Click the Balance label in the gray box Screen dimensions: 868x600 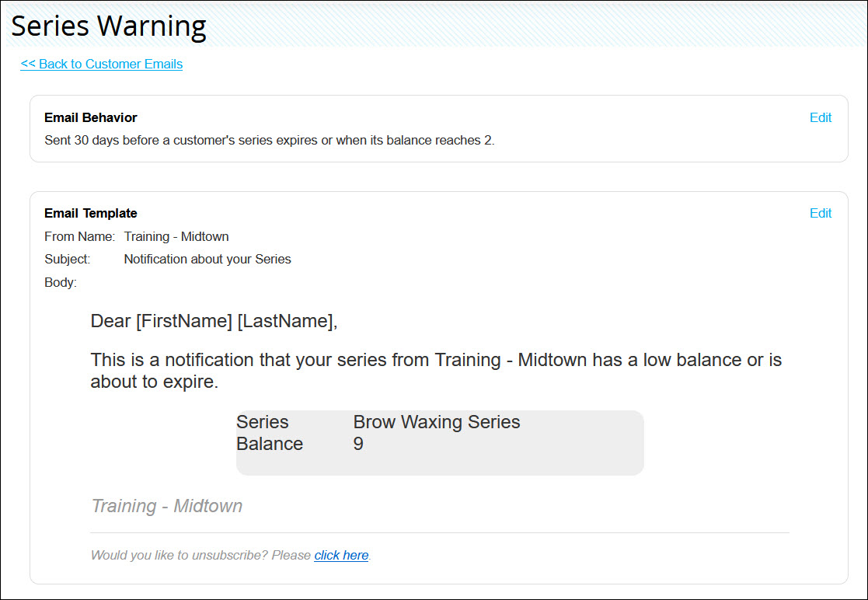[x=270, y=444]
